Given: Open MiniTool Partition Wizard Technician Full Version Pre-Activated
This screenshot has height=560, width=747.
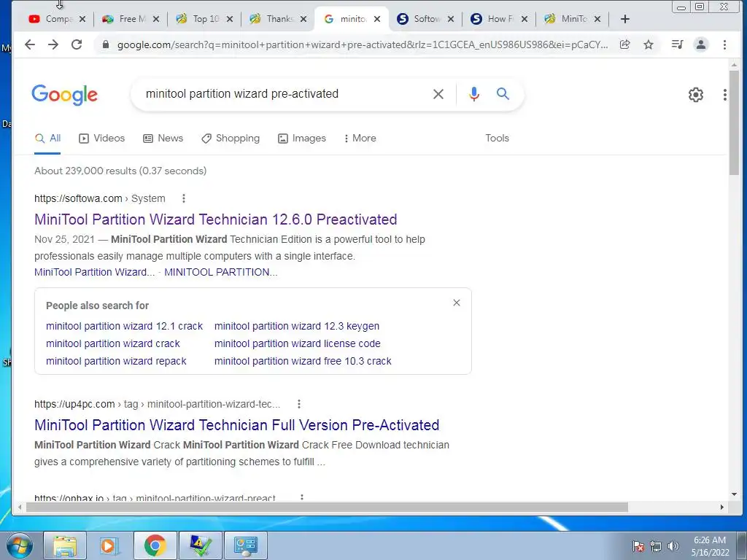Looking at the screenshot, I should click(x=237, y=425).
